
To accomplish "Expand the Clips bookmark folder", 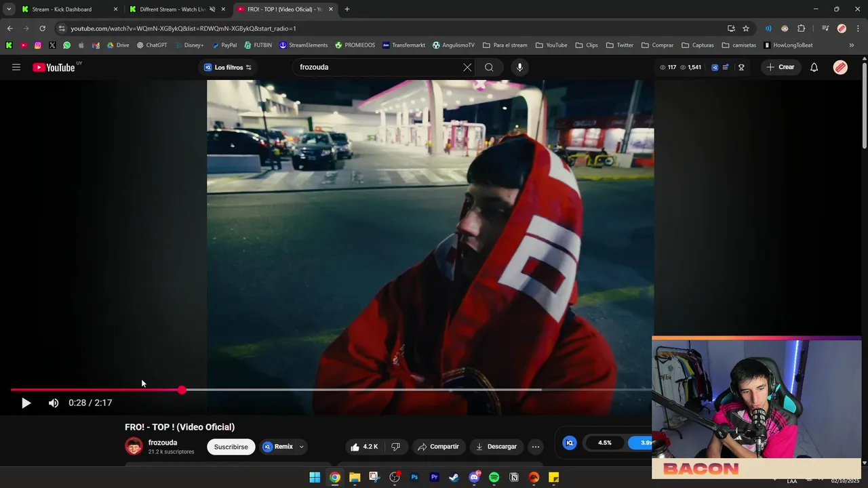I will [587, 45].
